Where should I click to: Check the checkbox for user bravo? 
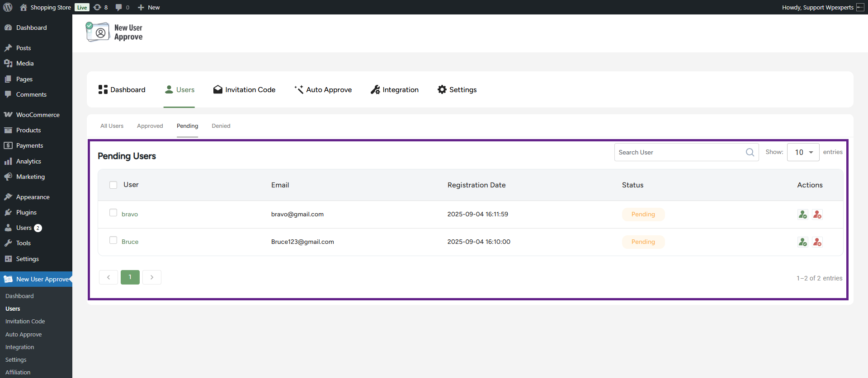click(x=113, y=213)
